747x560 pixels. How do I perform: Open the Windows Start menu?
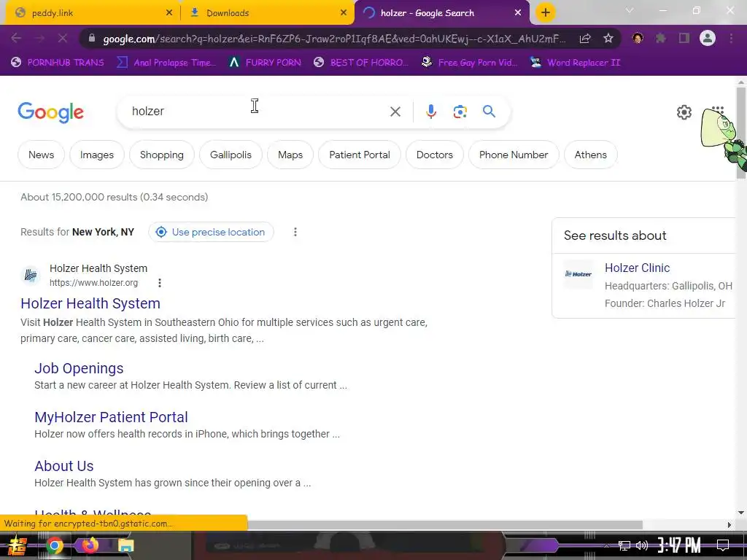[18, 545]
